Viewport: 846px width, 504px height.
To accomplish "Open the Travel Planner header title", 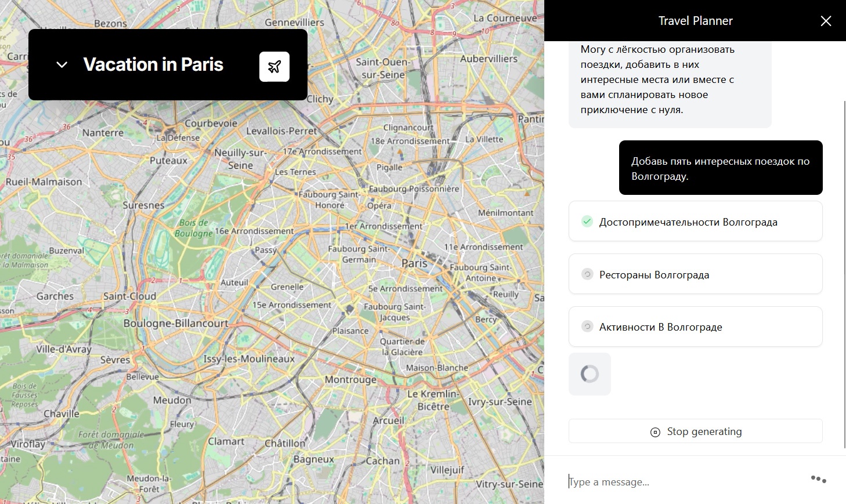I will 695,20.
